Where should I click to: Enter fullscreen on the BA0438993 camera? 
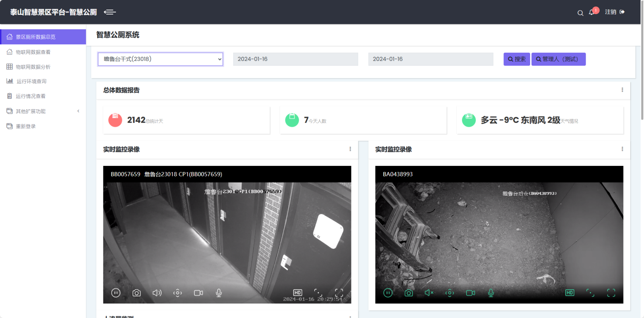pyautogui.click(x=611, y=293)
